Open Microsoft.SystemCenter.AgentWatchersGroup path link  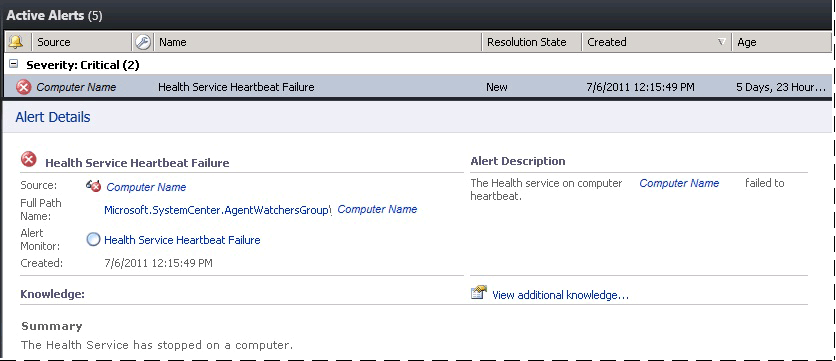[218, 210]
